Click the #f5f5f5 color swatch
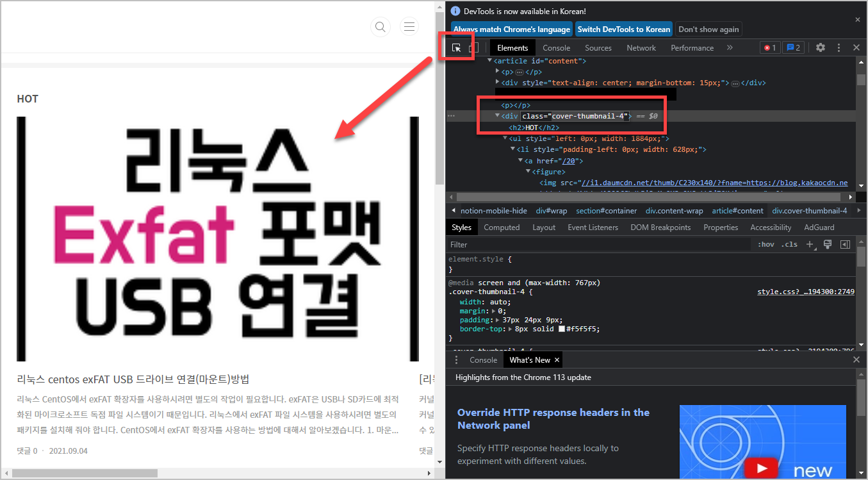868x480 pixels. coord(562,329)
